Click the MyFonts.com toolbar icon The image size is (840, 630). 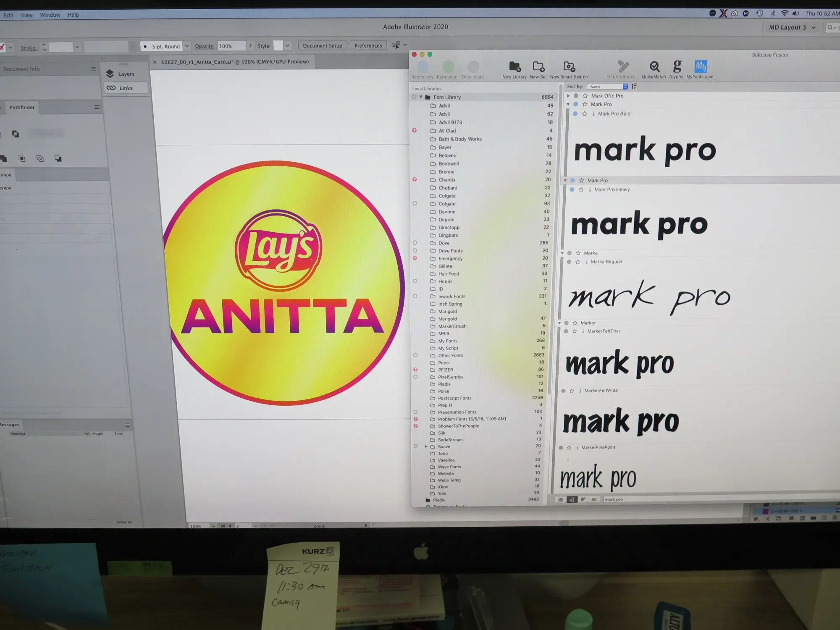[700, 66]
